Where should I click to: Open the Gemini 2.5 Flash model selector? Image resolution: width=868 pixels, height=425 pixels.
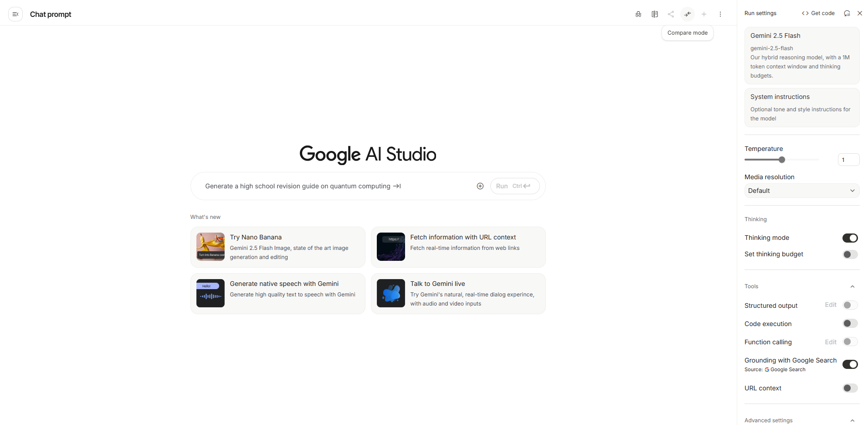tap(801, 55)
